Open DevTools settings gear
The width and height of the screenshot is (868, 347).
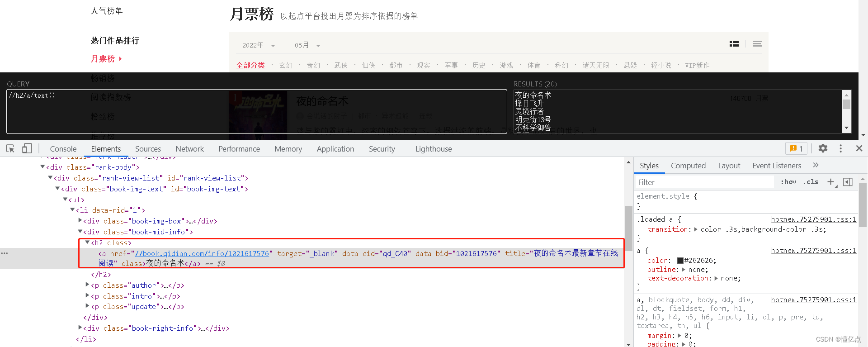[x=823, y=148]
